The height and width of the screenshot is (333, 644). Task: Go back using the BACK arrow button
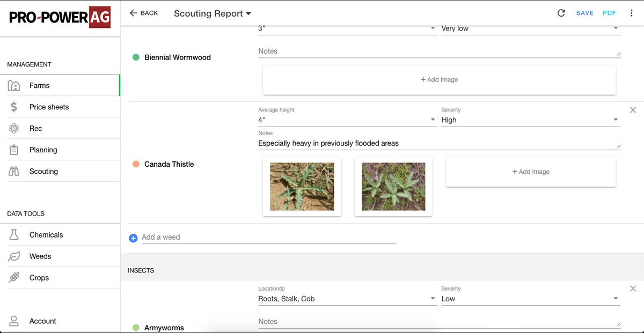tap(144, 13)
